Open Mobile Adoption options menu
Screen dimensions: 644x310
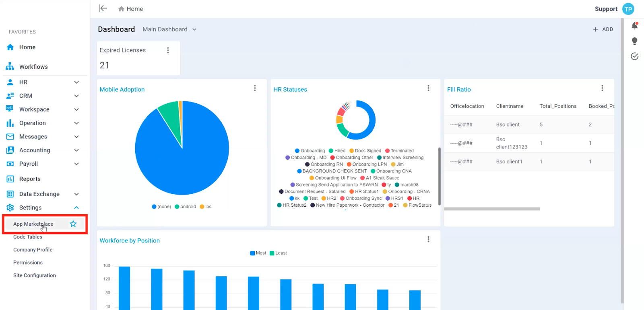255,88
